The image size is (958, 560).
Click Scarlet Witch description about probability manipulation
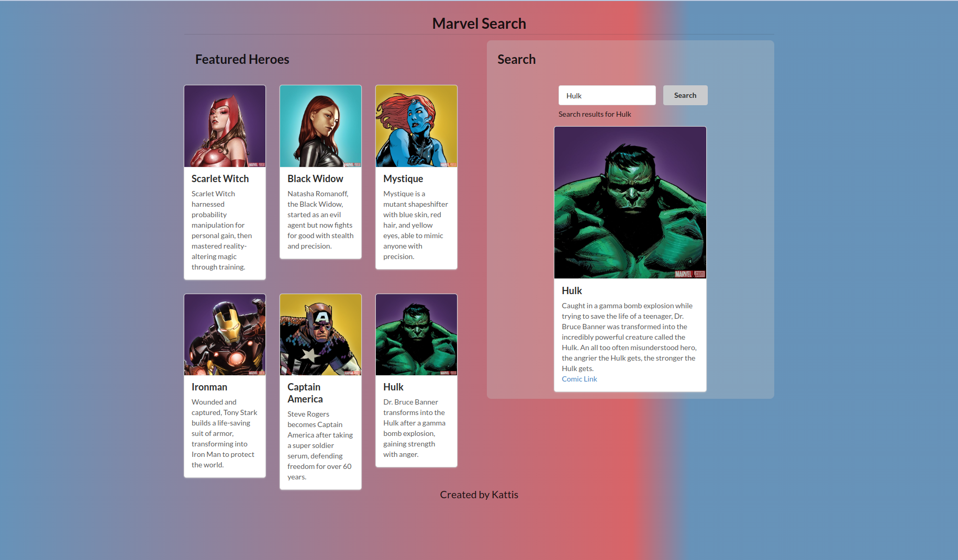point(221,230)
